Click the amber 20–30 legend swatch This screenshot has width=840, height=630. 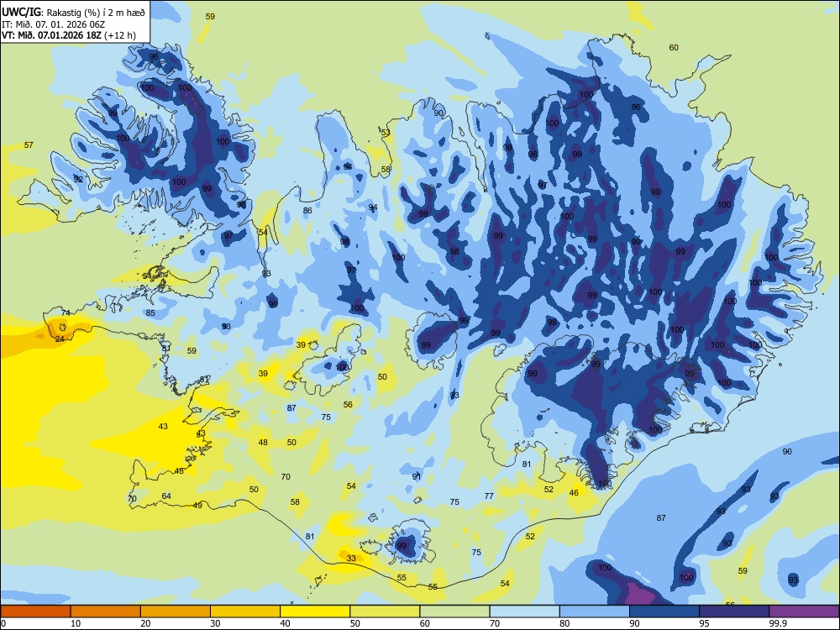176,612
